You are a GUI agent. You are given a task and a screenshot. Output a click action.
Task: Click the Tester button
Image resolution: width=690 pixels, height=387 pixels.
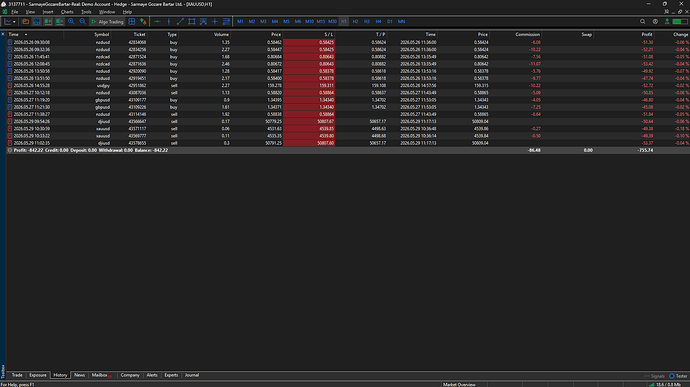678,376
